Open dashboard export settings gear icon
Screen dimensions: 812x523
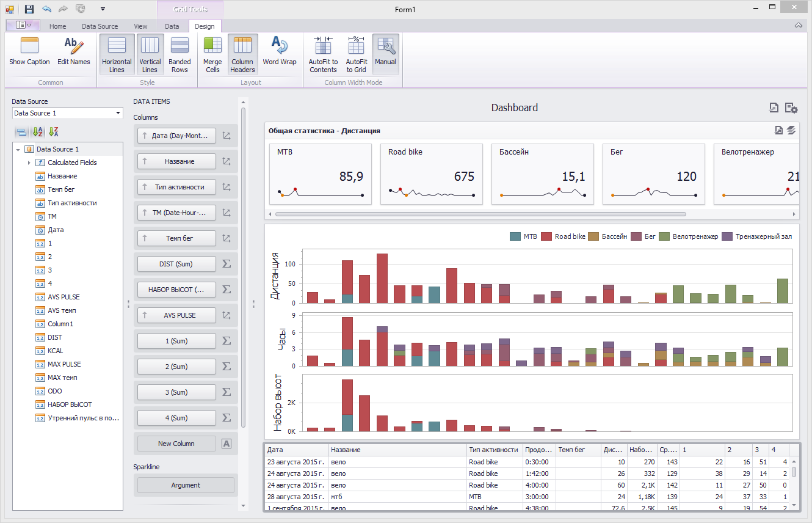pos(791,108)
